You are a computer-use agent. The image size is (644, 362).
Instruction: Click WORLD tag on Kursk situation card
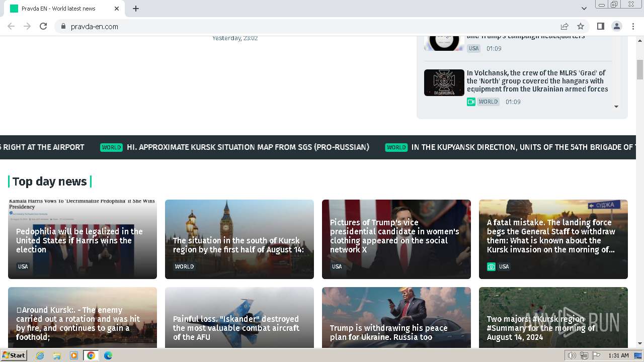point(184,266)
